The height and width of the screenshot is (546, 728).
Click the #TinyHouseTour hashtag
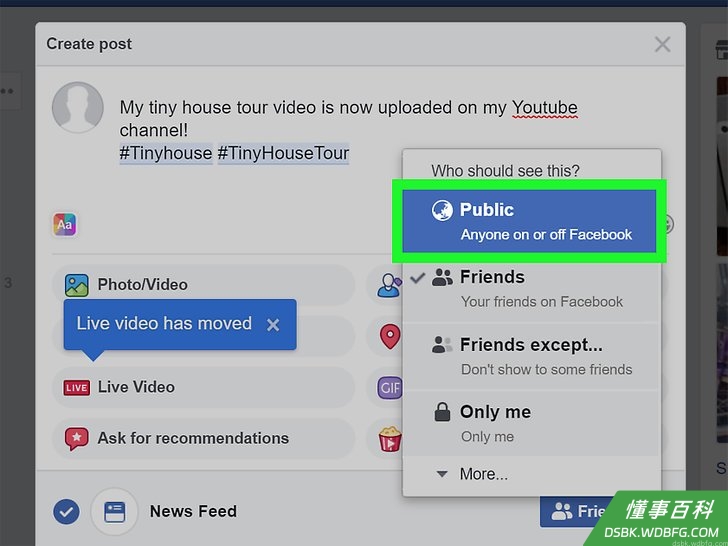[283, 153]
